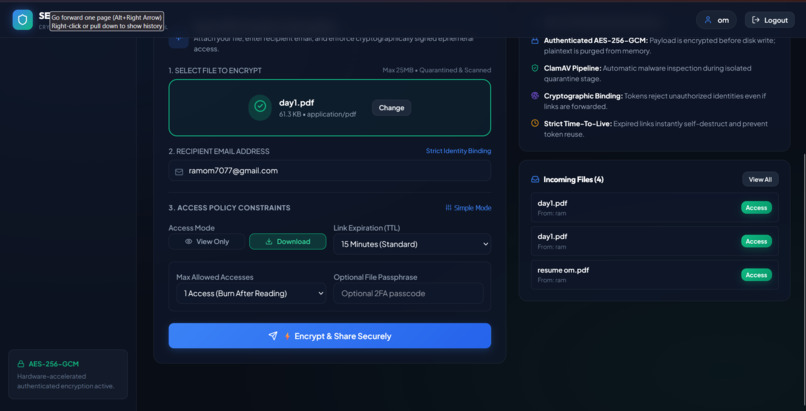Click the ClamAV Pipeline shield icon

click(x=535, y=68)
